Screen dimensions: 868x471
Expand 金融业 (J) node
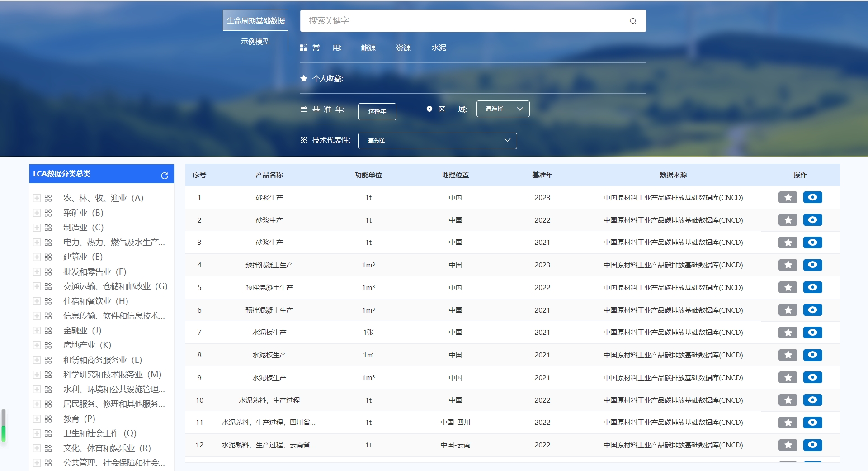37,331
